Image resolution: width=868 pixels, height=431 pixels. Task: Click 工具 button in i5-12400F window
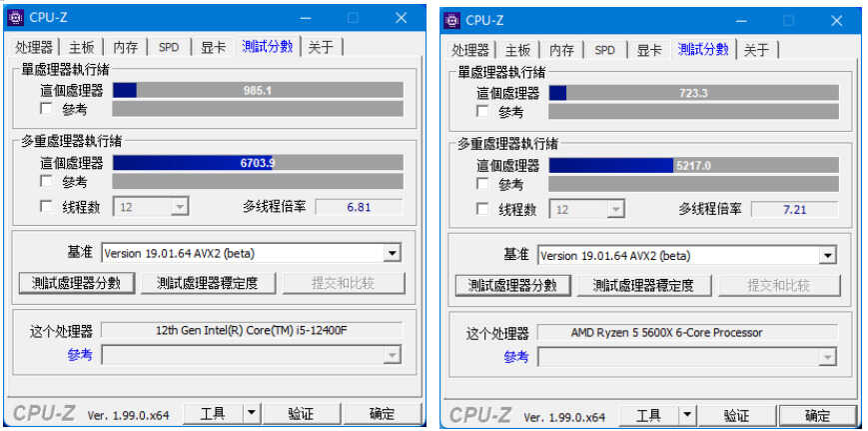[213, 413]
